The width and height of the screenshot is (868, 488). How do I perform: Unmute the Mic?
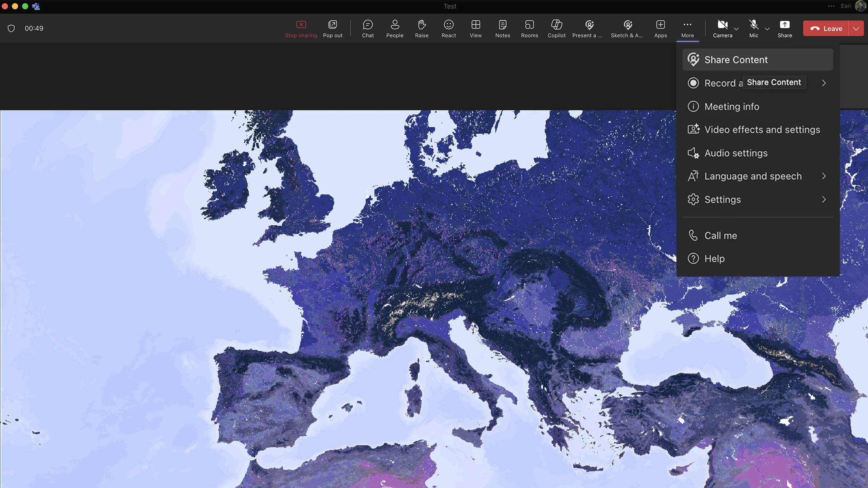[x=753, y=28]
